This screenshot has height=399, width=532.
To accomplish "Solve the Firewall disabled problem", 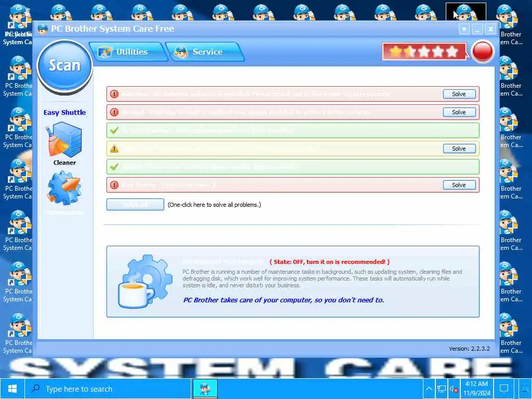I will 459,112.
